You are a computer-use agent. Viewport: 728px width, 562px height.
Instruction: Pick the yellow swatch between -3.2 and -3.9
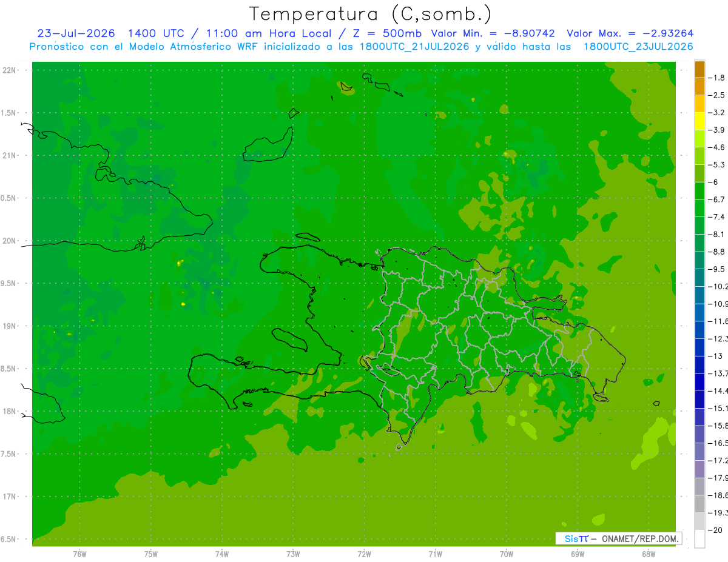pyautogui.click(x=699, y=121)
